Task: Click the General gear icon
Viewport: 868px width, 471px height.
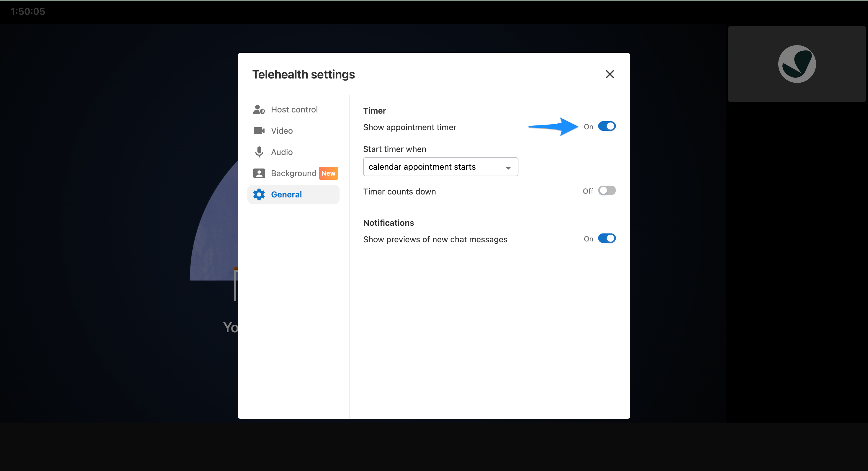Action: point(259,194)
